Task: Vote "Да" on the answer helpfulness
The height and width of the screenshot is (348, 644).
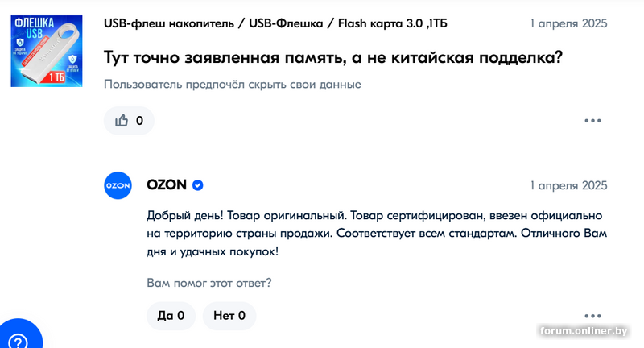Action: tap(171, 316)
